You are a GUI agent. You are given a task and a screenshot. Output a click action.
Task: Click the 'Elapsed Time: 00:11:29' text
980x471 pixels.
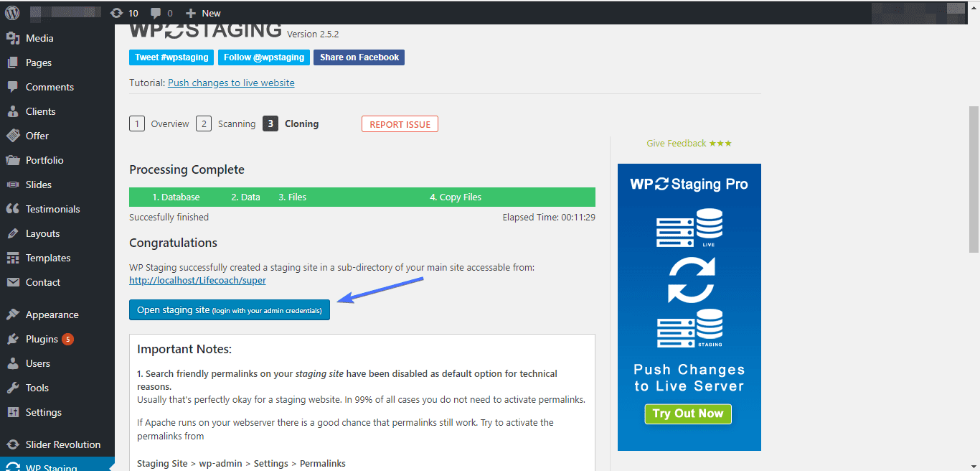(549, 217)
